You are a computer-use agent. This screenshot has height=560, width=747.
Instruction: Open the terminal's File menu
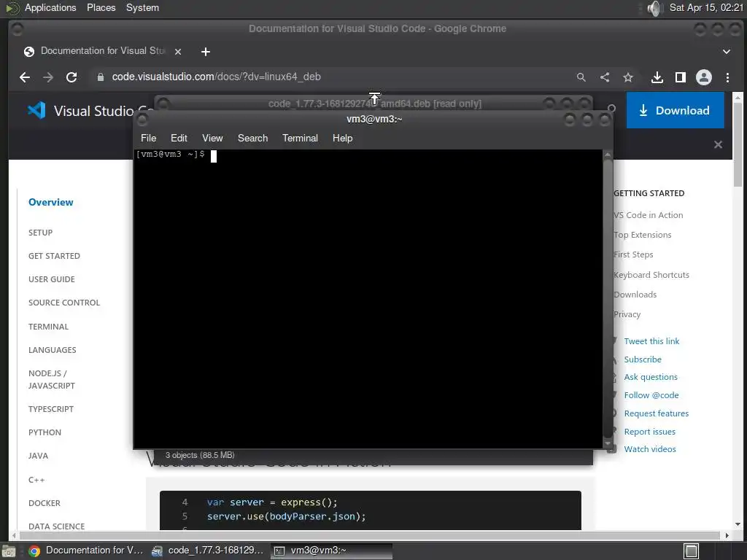(x=148, y=138)
